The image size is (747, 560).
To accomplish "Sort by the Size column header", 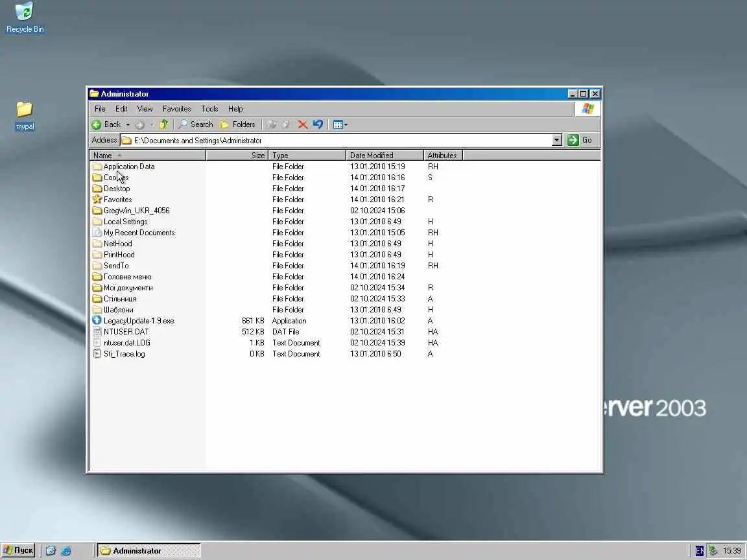I will click(x=237, y=156).
